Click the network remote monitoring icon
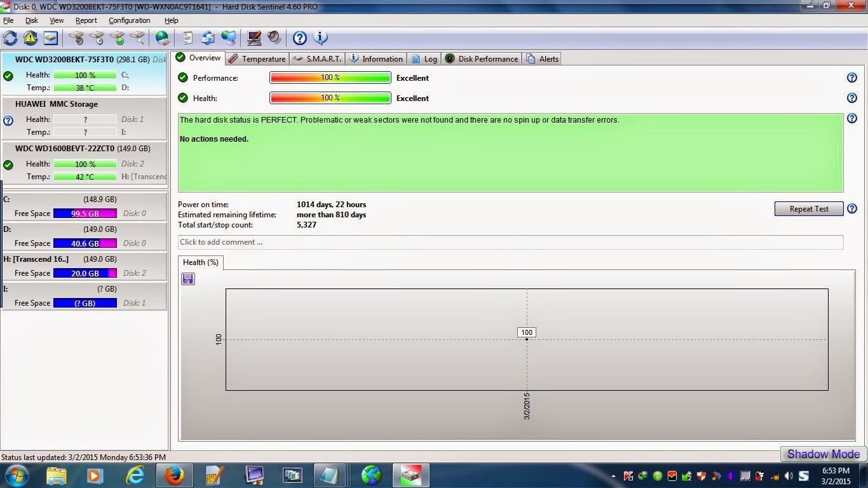The height and width of the screenshot is (488, 868). (229, 38)
